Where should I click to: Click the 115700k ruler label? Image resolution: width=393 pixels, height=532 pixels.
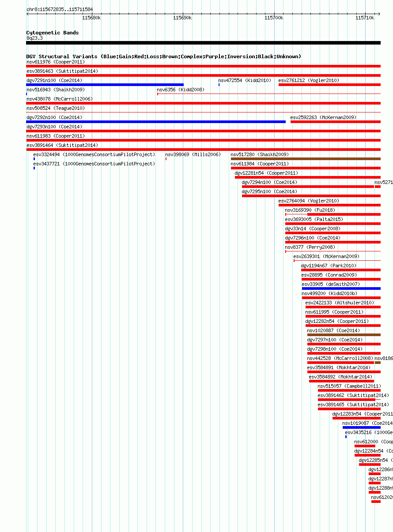pyautogui.click(x=274, y=18)
